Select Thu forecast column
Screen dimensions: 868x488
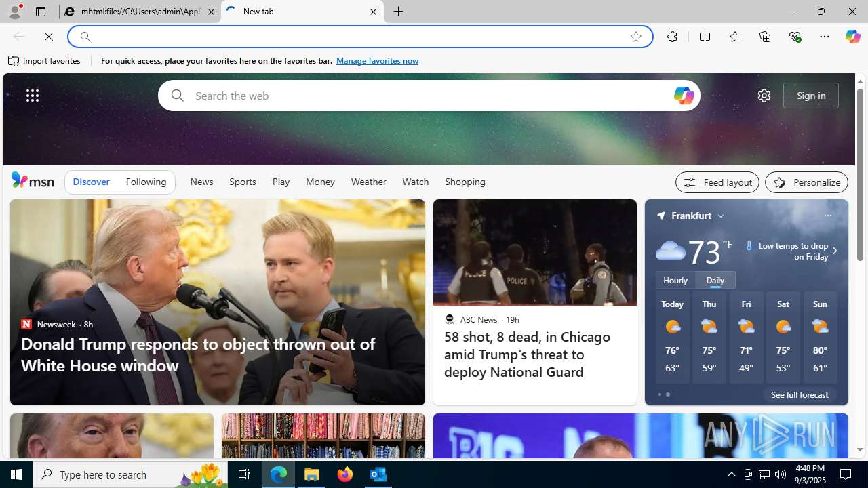coord(709,338)
